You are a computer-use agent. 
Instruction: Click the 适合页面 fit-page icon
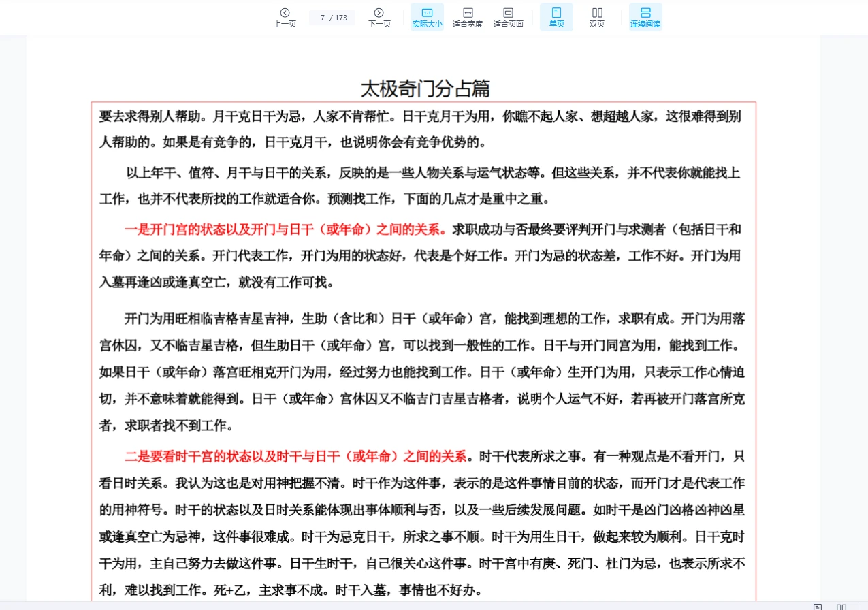[508, 12]
